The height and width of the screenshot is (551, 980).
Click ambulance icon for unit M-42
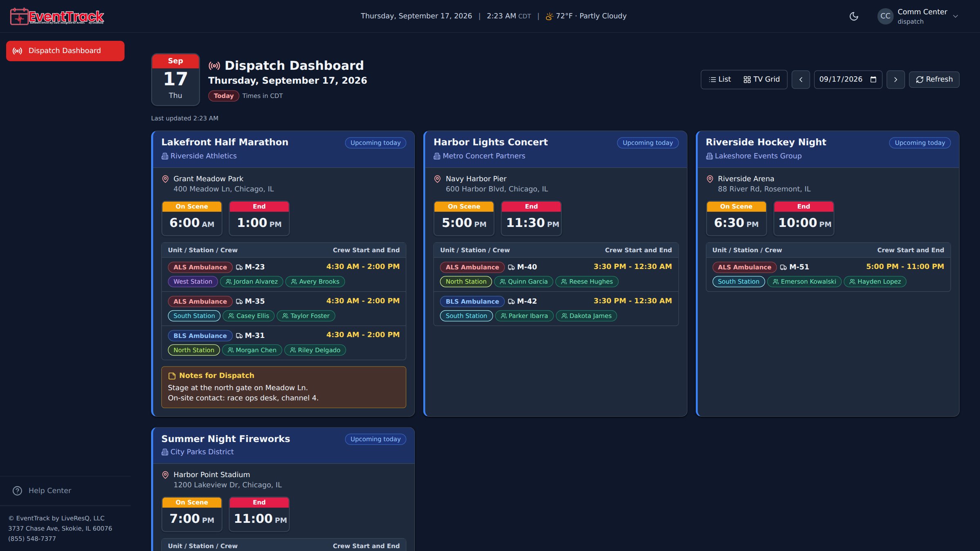[x=511, y=302]
